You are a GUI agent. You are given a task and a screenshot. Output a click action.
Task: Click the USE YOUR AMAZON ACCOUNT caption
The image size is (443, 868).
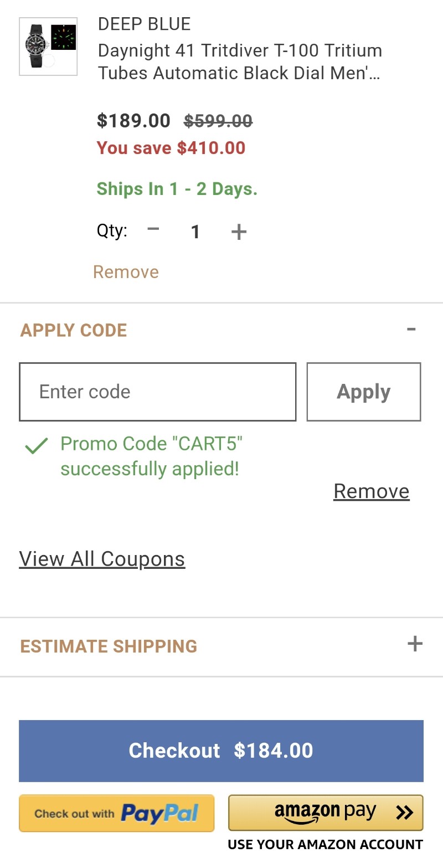pos(326,845)
